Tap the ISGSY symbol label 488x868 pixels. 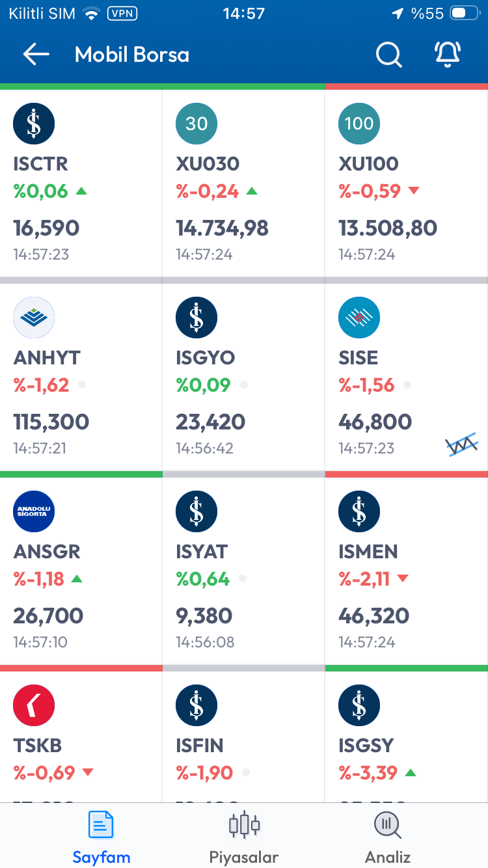pos(366,745)
